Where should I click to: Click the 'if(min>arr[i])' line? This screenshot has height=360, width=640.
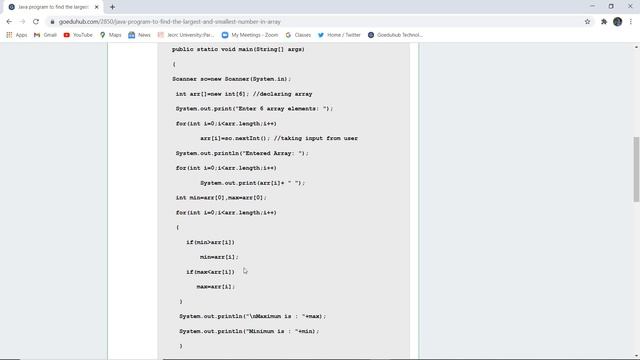click(x=210, y=242)
